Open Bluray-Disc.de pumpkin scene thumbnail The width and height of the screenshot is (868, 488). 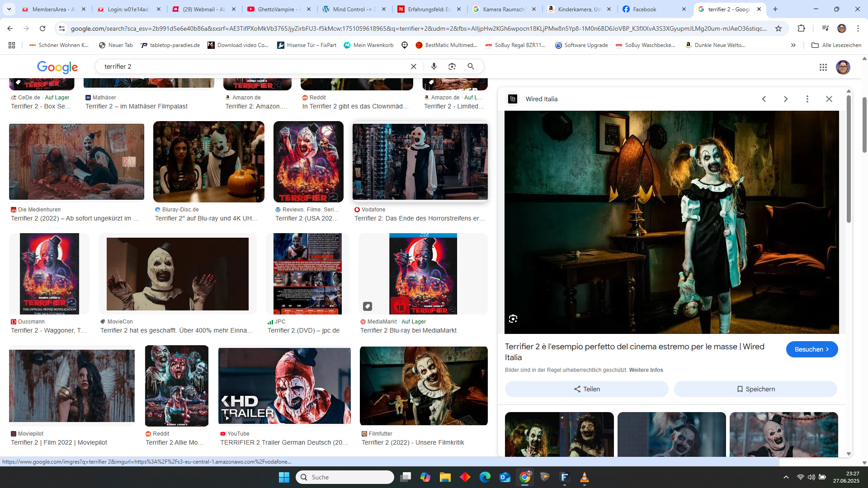209,162
